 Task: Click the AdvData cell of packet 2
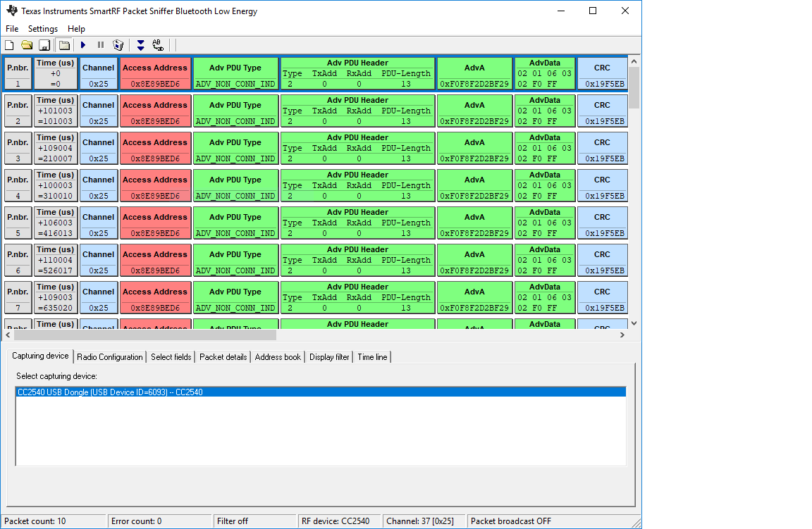pos(545,111)
